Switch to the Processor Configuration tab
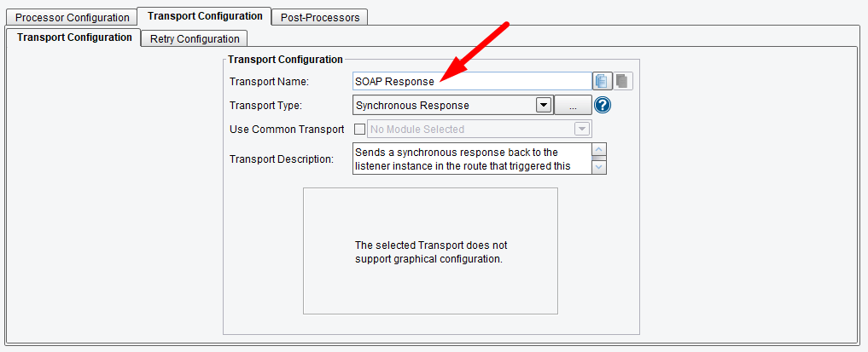 pos(73,17)
